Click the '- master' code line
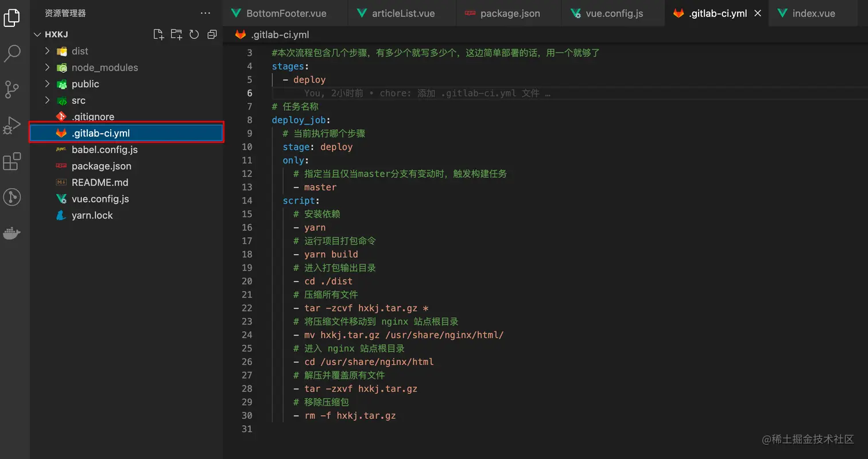 coord(315,187)
